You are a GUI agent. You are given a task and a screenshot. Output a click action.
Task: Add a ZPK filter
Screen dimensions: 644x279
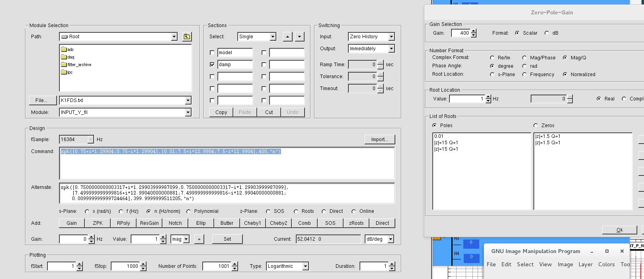(x=98, y=223)
